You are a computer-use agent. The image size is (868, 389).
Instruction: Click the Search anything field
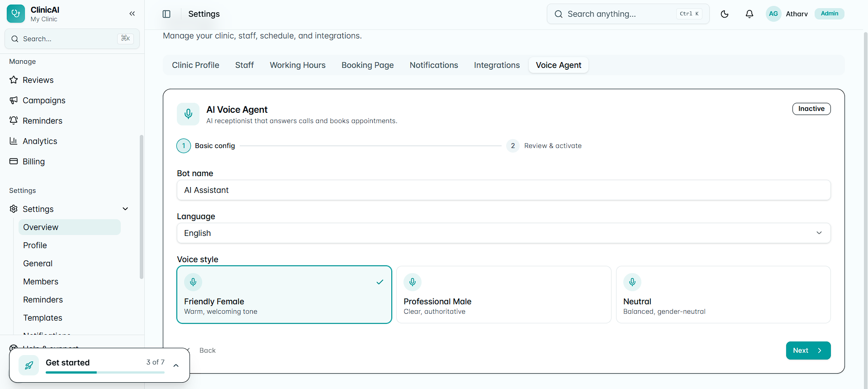[x=628, y=14]
